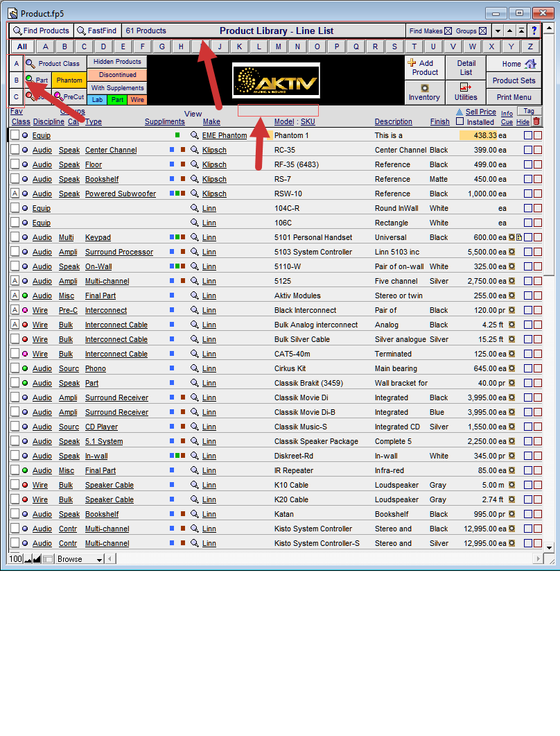Screen dimensions: 560x736
Task: Toggle the status toolbar icon beside Browse
Action: pos(48,559)
